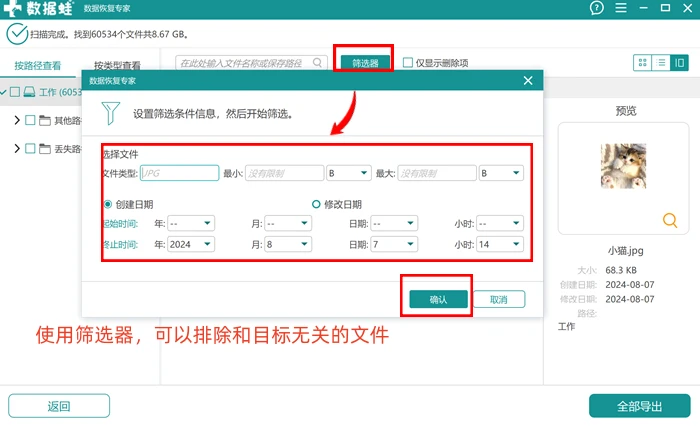The image size is (700, 426).
Task: Select the split preview view icon
Action: pyautogui.click(x=679, y=63)
